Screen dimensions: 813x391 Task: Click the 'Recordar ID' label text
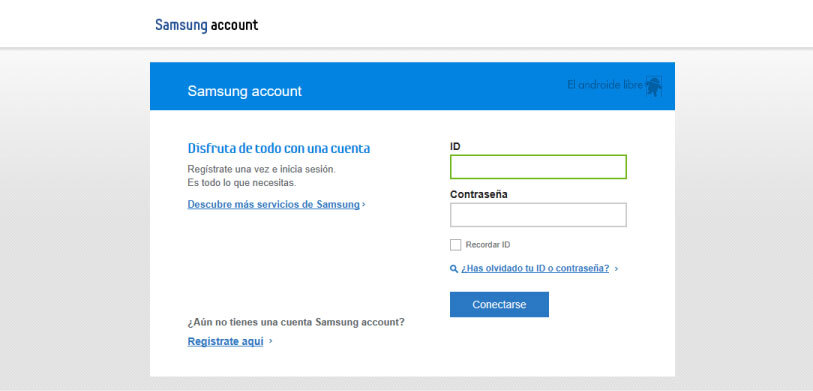(x=488, y=245)
